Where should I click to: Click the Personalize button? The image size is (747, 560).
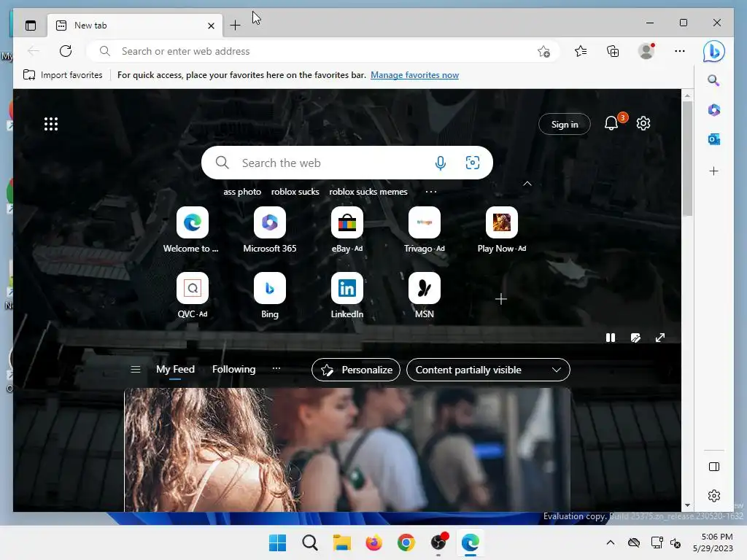[356, 370]
